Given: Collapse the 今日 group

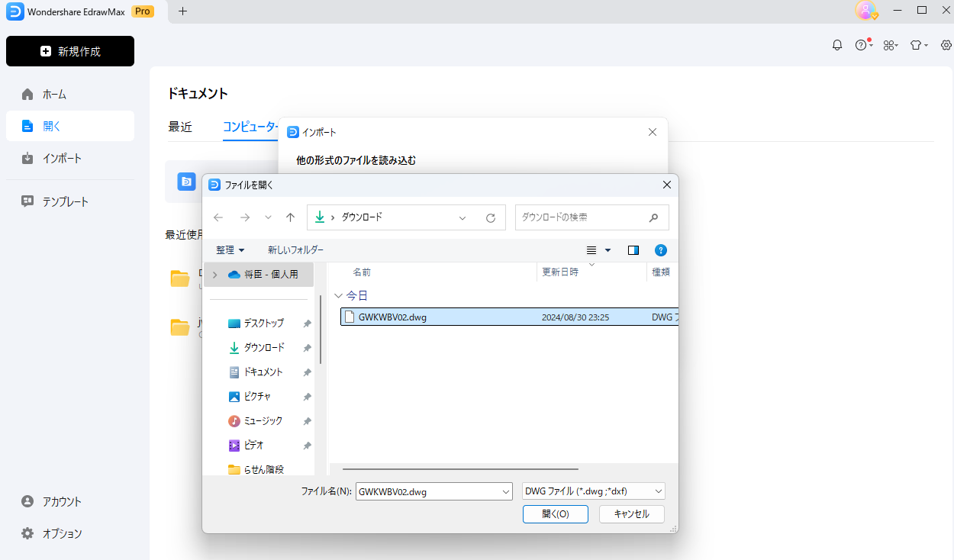Looking at the screenshot, I should [x=339, y=295].
